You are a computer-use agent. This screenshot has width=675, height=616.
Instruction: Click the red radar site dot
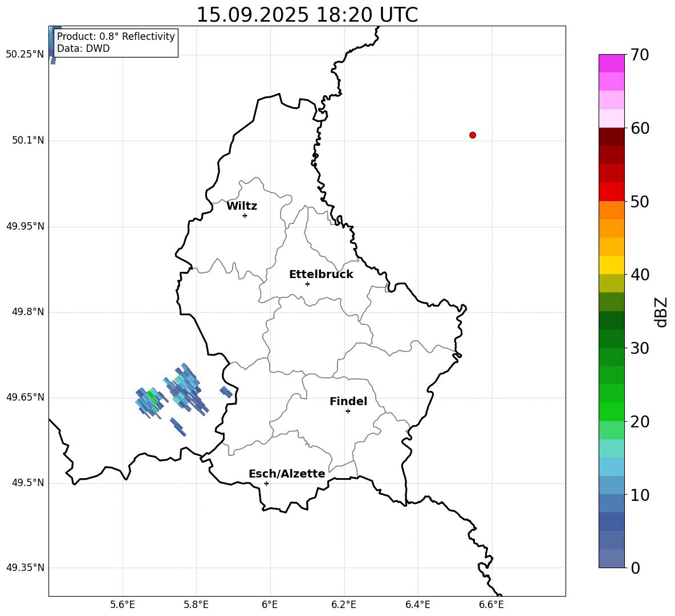point(473,135)
